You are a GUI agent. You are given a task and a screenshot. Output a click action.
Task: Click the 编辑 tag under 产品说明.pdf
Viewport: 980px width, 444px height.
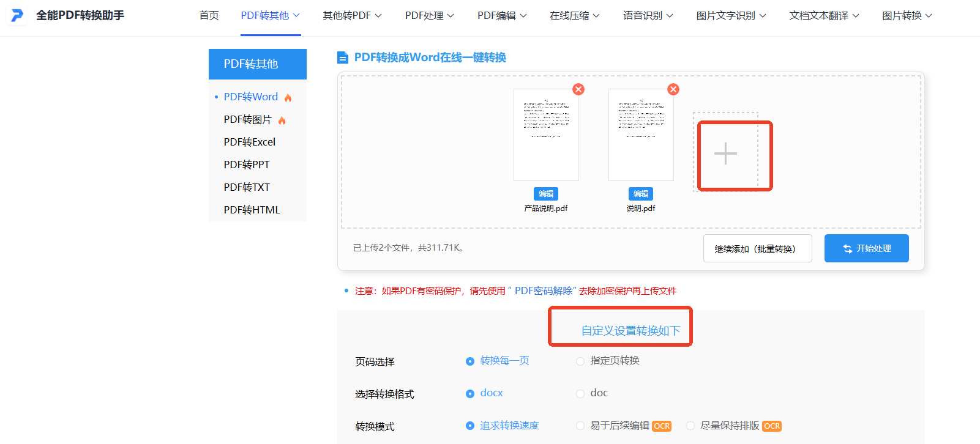(546, 194)
